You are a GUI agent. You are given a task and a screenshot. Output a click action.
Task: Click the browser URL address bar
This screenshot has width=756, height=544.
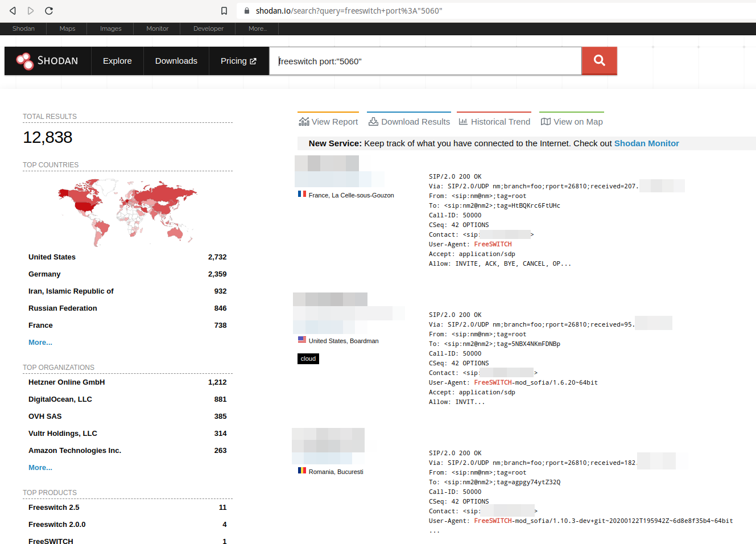point(495,11)
